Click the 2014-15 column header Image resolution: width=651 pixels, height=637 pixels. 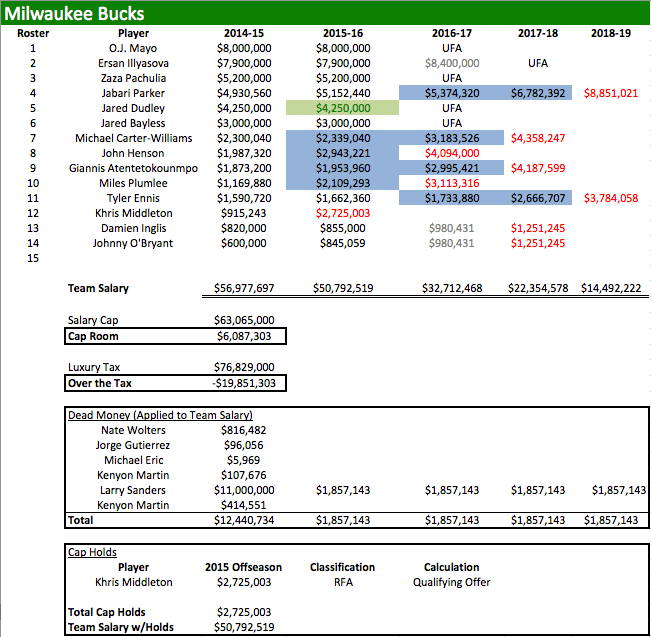pyautogui.click(x=244, y=33)
